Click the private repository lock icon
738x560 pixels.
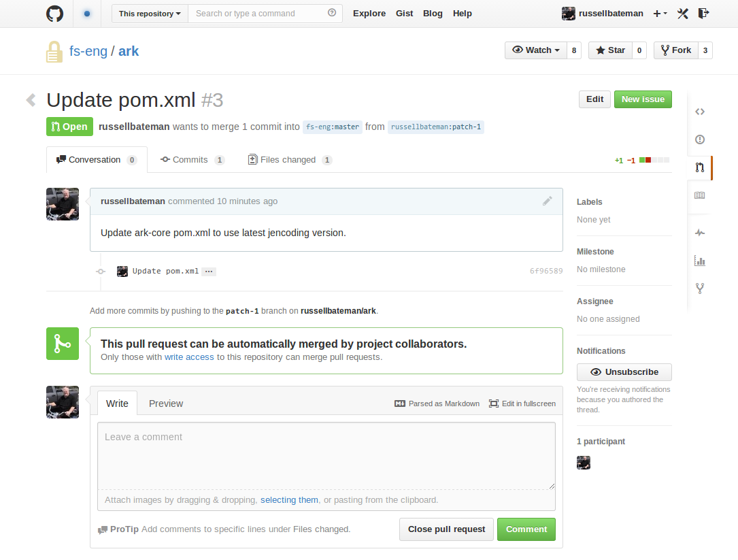pos(54,52)
